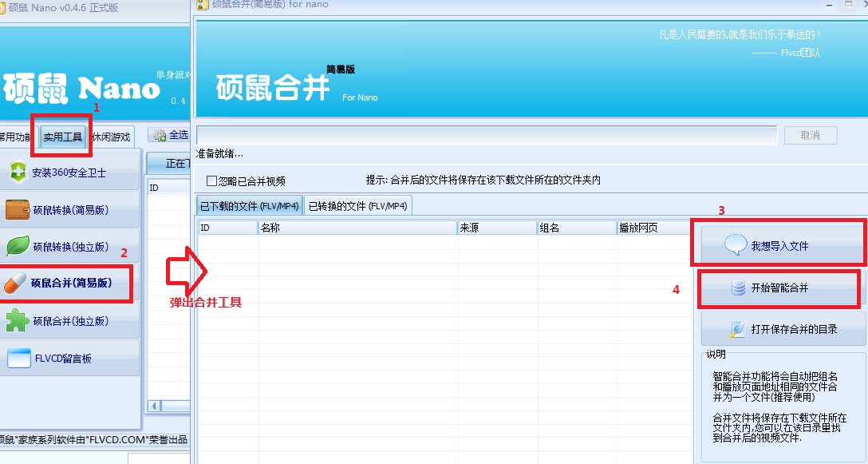The image size is (868, 464).
Task: Click the ID column header in Nano window
Action: click(168, 188)
